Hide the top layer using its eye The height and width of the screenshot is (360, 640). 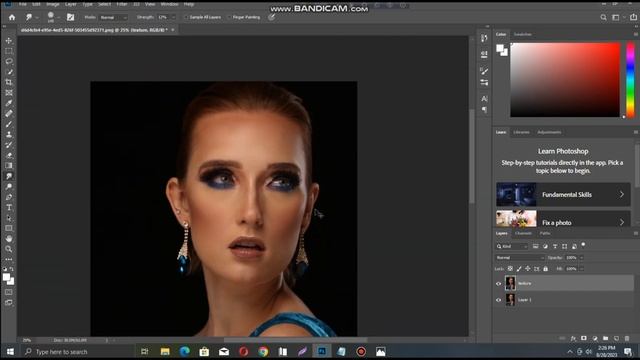(498, 284)
